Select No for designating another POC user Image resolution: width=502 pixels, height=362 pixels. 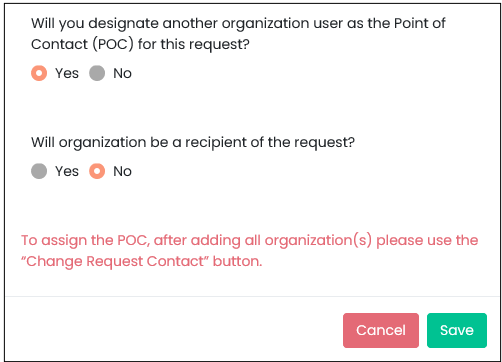click(x=97, y=73)
